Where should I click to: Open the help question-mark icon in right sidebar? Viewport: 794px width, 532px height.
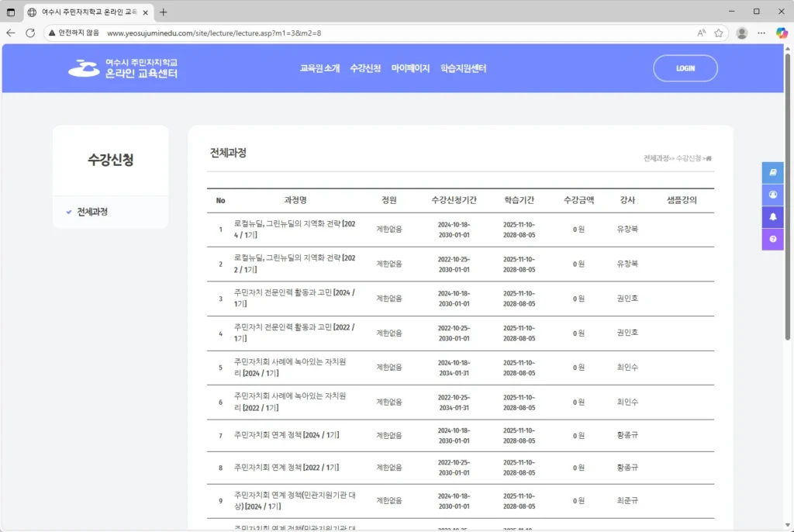772,238
